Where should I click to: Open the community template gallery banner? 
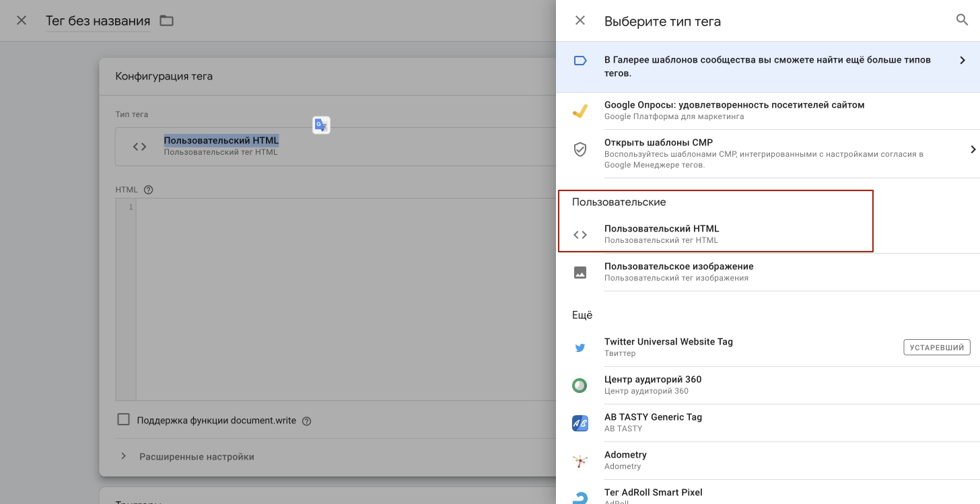point(767,66)
